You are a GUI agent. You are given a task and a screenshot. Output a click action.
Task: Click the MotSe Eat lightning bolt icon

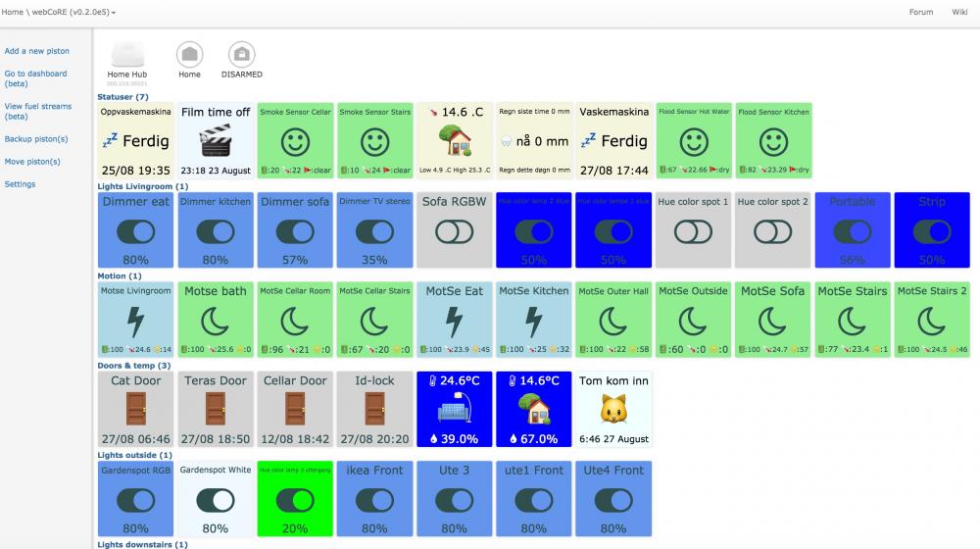[x=454, y=321]
